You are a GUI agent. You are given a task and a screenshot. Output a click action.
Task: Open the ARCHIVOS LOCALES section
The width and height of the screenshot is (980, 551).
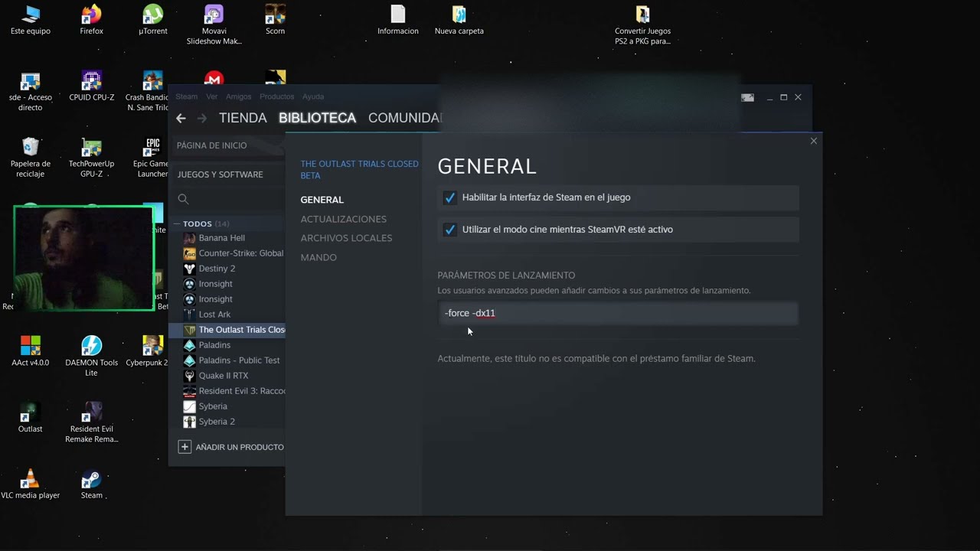[346, 238]
